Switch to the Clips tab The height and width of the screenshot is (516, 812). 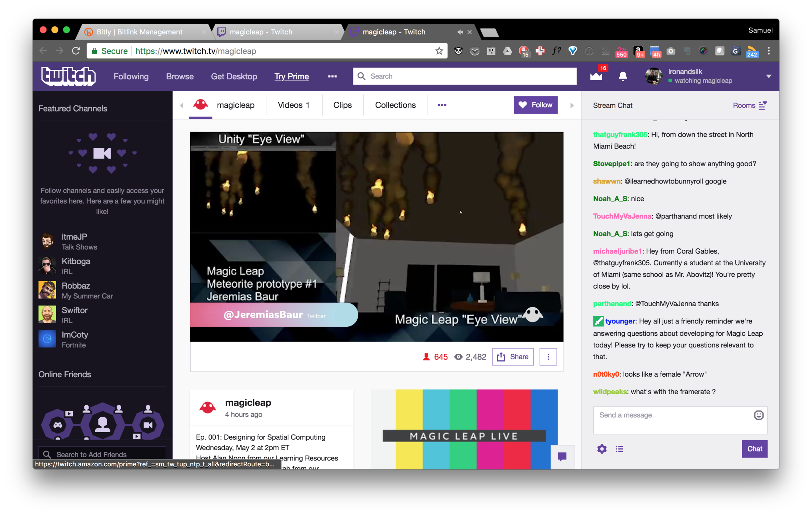(x=343, y=105)
